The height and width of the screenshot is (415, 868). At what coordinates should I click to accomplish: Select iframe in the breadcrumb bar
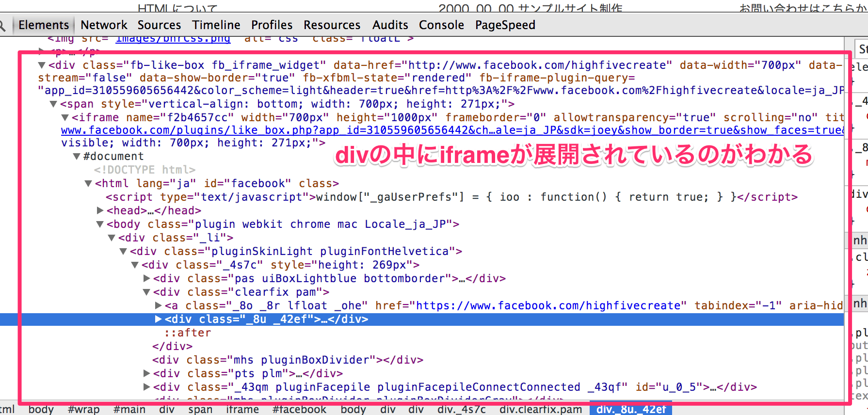242,409
